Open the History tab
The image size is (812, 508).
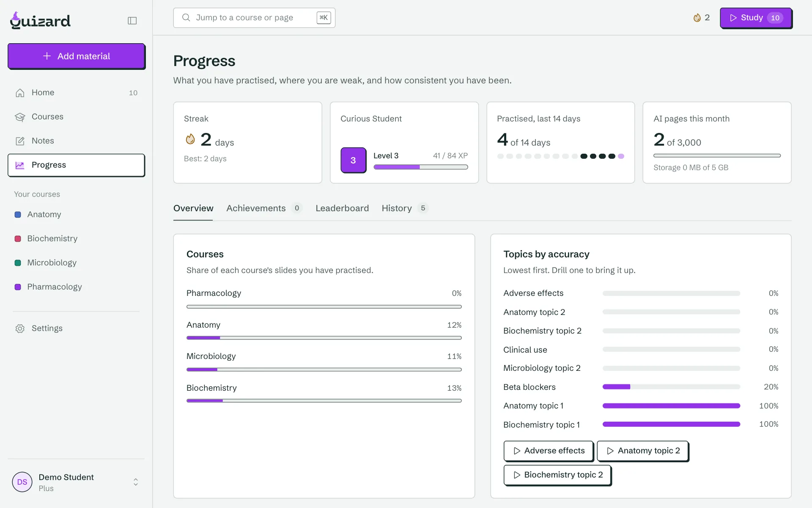coord(405,208)
